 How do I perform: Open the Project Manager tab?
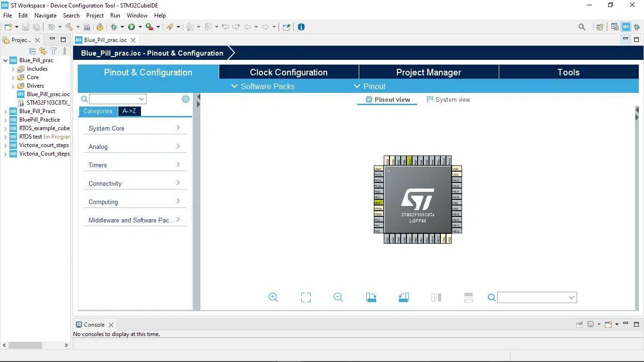point(429,72)
